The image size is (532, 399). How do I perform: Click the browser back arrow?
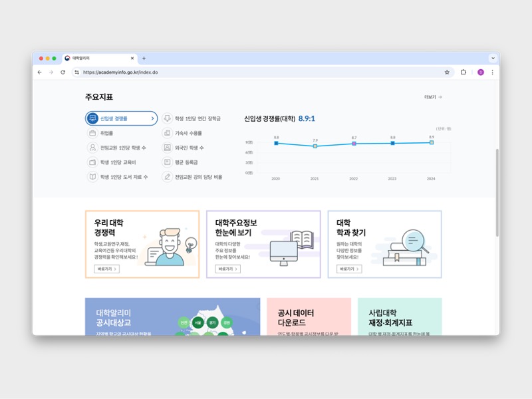pos(40,72)
